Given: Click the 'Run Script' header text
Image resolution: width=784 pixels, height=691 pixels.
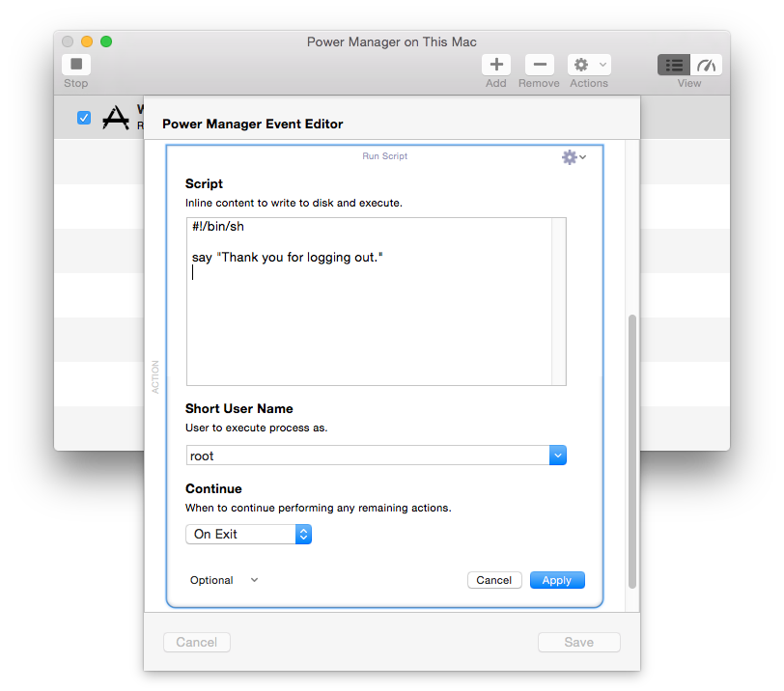Looking at the screenshot, I should [x=384, y=156].
